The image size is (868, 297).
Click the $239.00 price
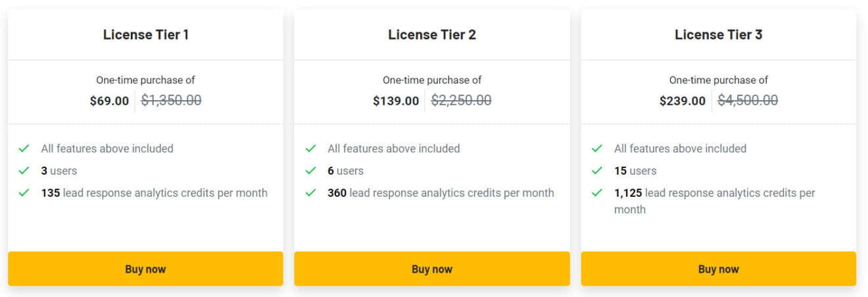[x=682, y=101]
